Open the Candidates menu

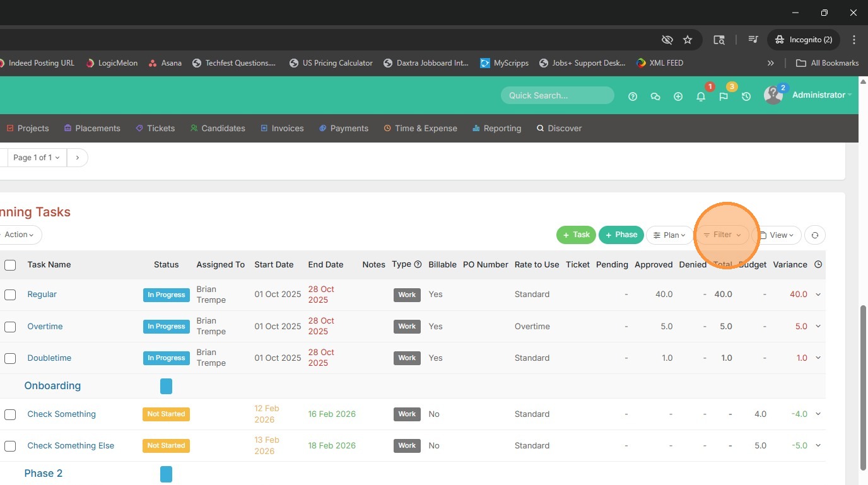pos(218,129)
